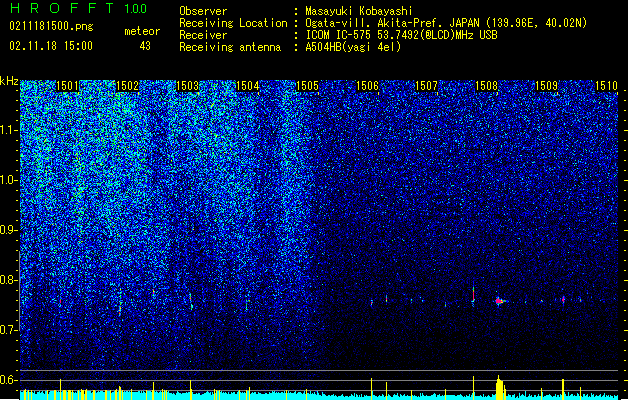Click the kHz axis label
629x400 pixels.
click(x=9, y=81)
